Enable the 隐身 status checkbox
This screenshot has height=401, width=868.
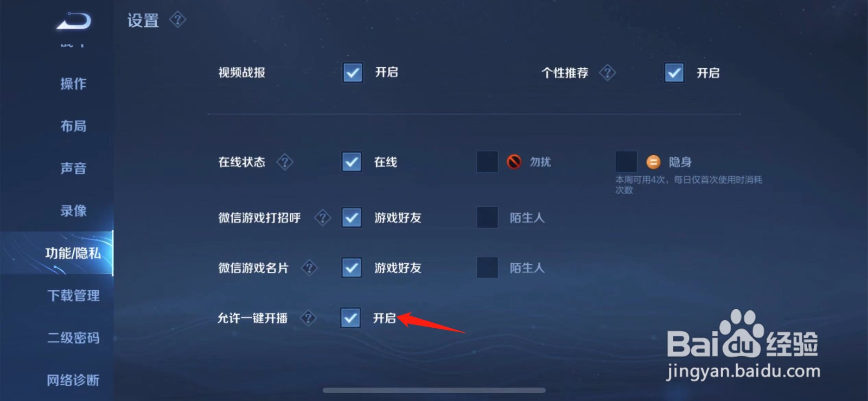[x=626, y=162]
